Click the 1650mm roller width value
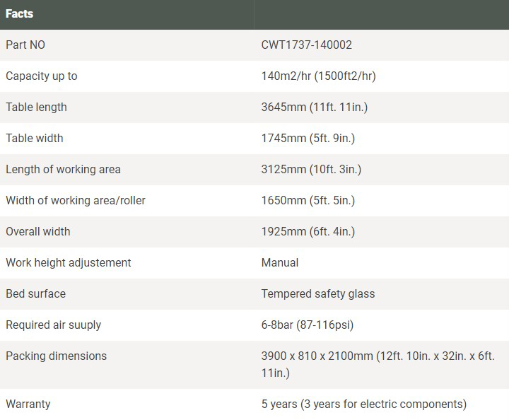Viewport: 509px width, 420px height. point(308,201)
